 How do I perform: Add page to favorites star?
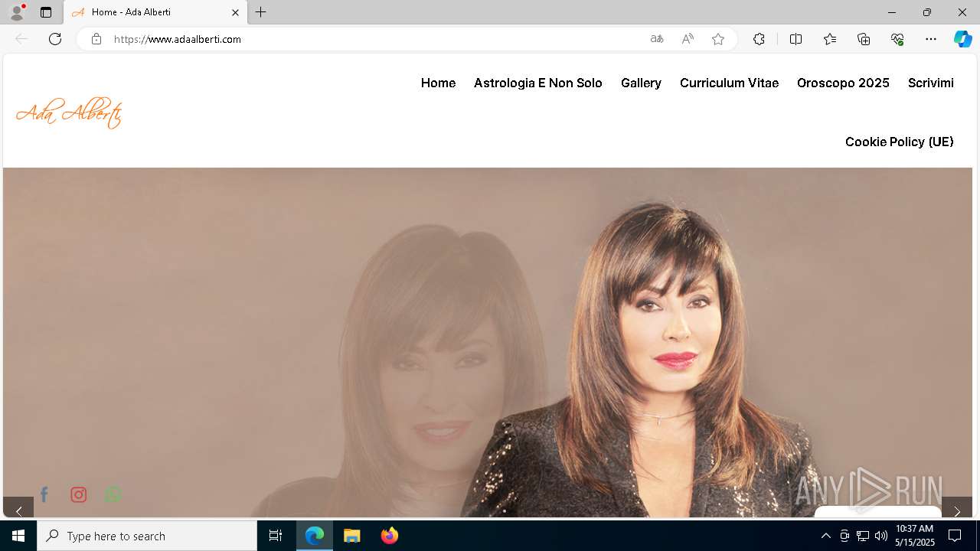718,39
